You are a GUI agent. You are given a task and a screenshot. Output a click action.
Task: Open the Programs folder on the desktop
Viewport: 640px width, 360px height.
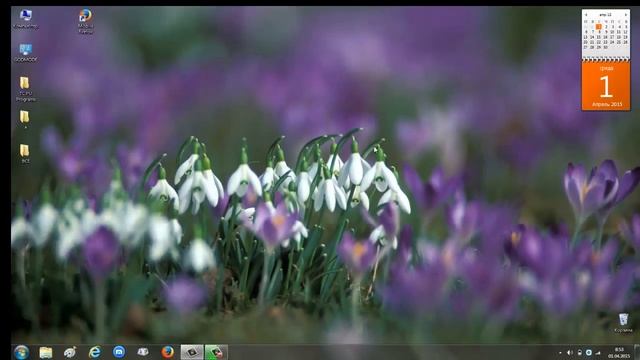[x=25, y=89]
